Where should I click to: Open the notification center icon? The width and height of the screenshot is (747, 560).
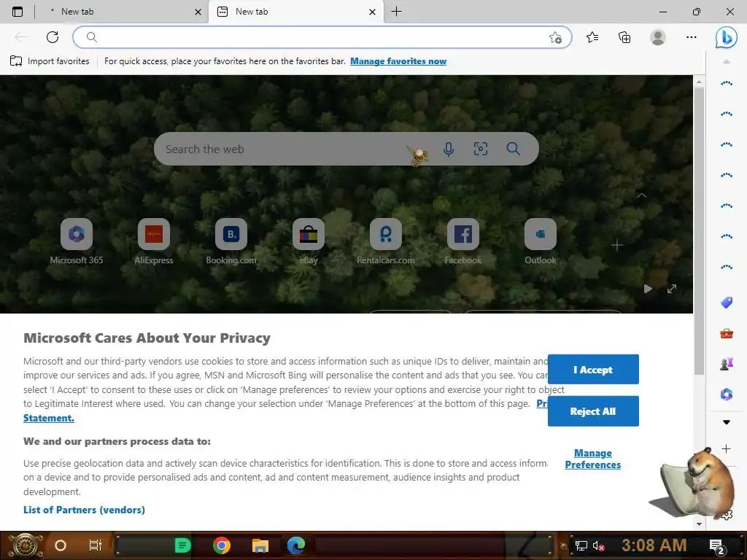click(x=718, y=546)
